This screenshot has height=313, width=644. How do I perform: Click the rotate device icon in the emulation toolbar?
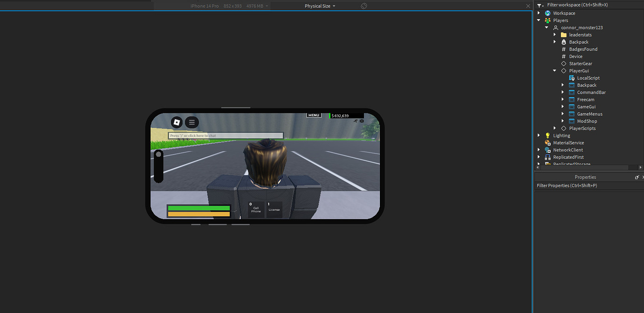click(x=364, y=6)
